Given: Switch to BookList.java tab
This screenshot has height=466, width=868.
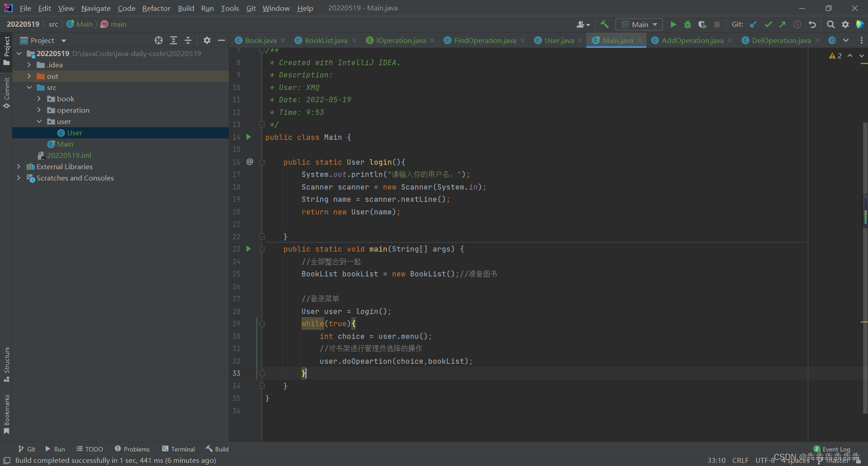Looking at the screenshot, I should pyautogui.click(x=326, y=40).
